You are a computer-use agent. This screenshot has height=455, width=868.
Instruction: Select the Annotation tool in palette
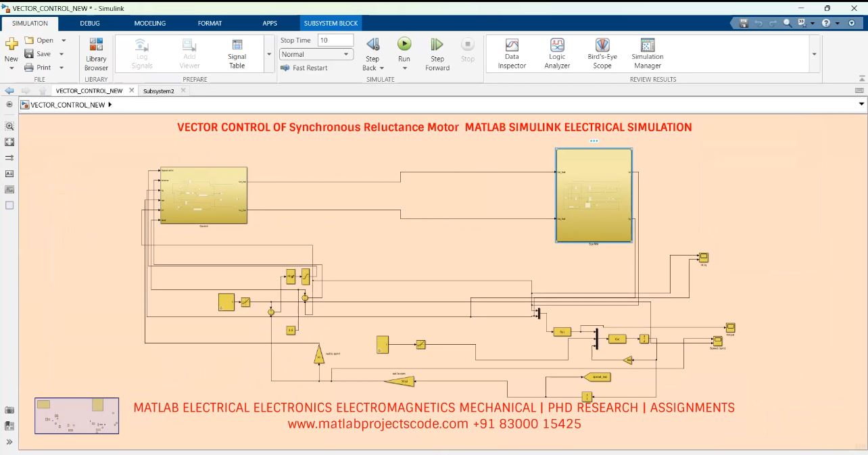coord(9,174)
